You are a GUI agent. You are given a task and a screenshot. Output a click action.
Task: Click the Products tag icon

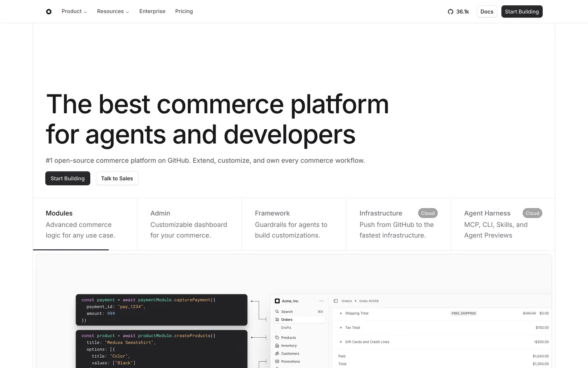click(x=277, y=338)
